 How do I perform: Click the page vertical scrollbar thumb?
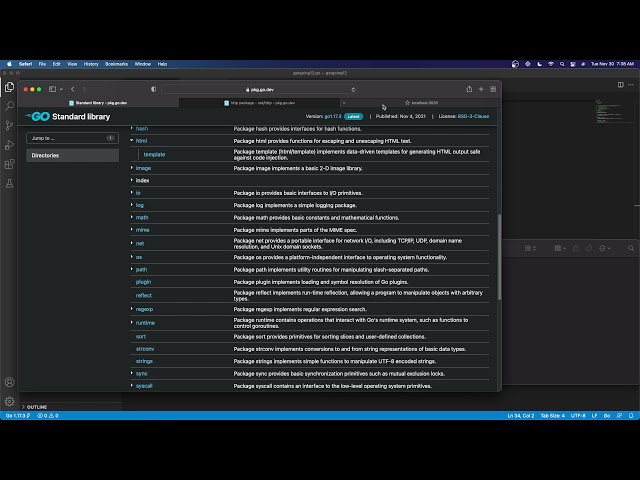pyautogui.click(x=500, y=257)
